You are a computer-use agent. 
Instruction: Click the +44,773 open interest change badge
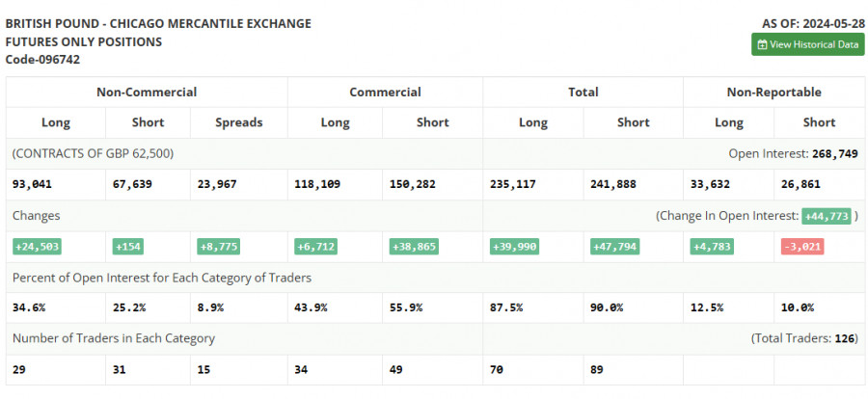click(x=826, y=216)
